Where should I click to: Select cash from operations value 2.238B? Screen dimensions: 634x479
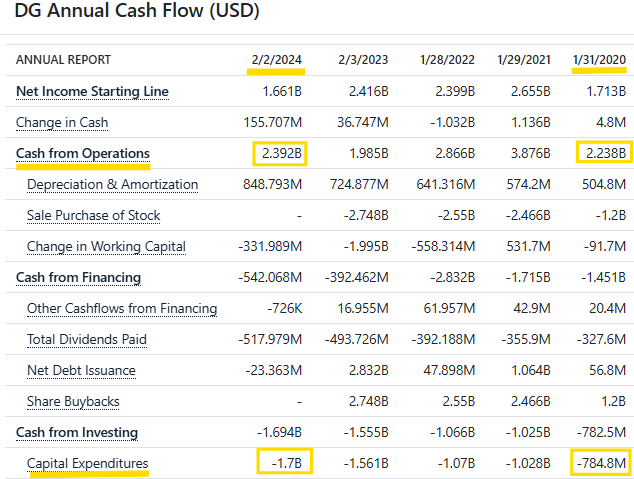pos(606,154)
